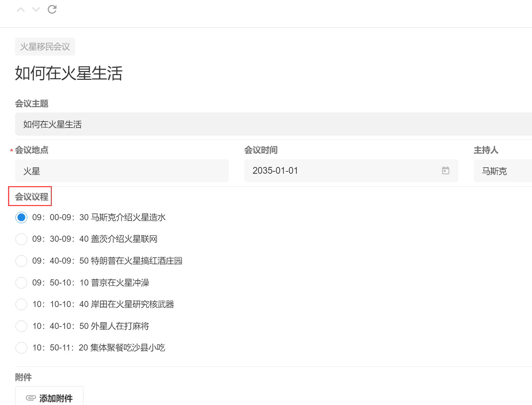Go to previous record with up chevron

[21, 10]
